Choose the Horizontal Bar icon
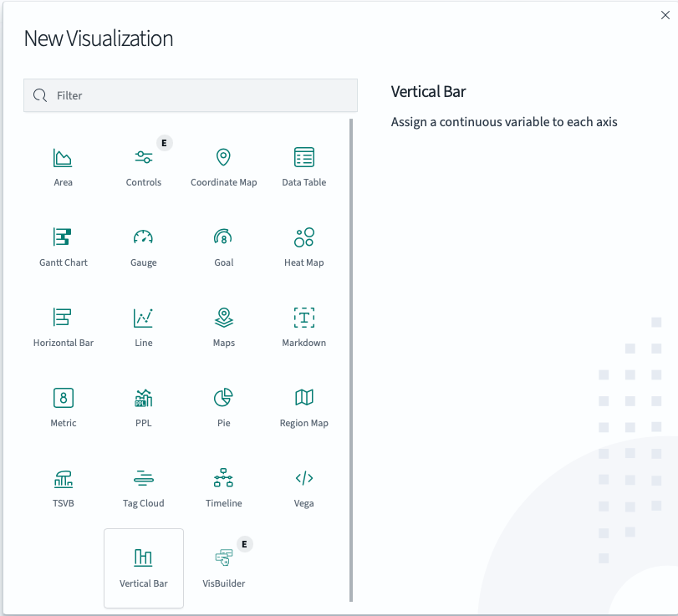 [63, 317]
